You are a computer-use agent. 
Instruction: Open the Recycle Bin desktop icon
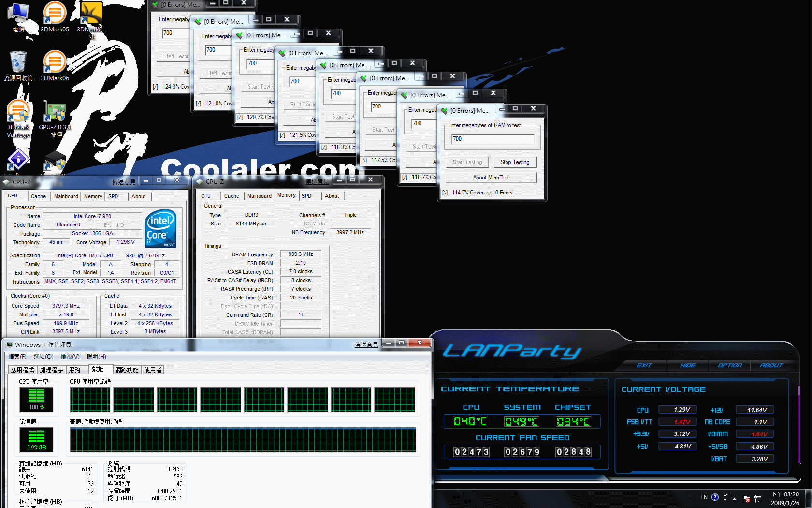tap(18, 65)
